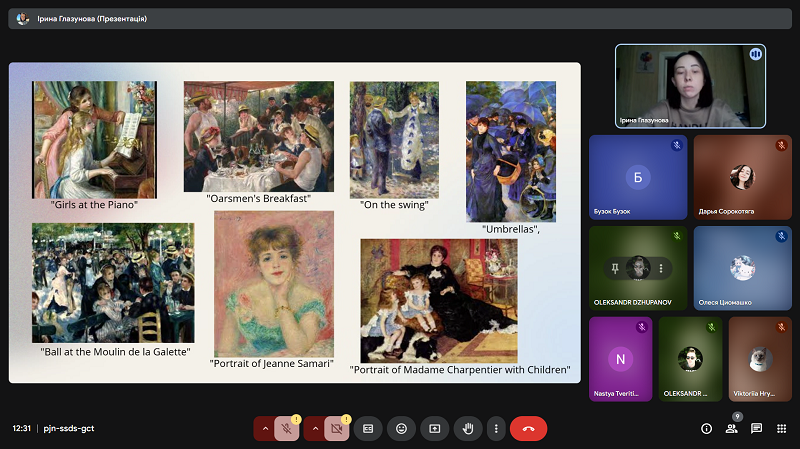Toggle closed captions
The width and height of the screenshot is (800, 449).
pyautogui.click(x=368, y=429)
